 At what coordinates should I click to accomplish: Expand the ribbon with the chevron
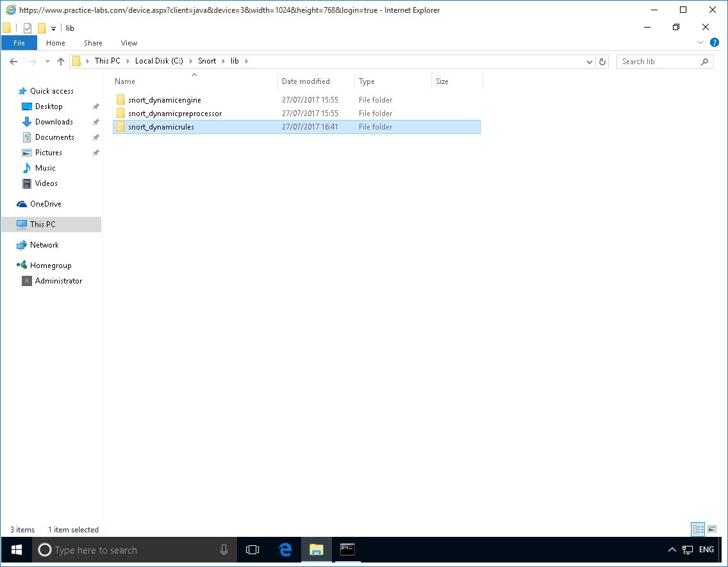pos(700,42)
